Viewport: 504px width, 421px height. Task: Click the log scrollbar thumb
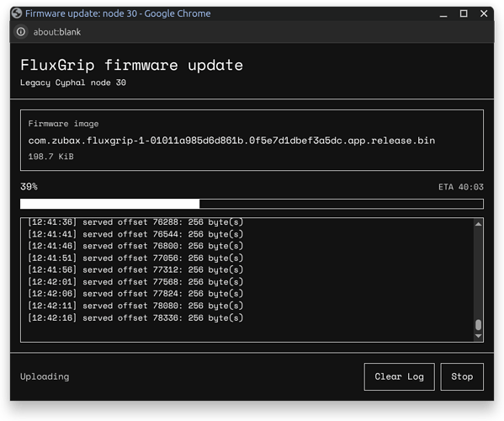(x=478, y=324)
